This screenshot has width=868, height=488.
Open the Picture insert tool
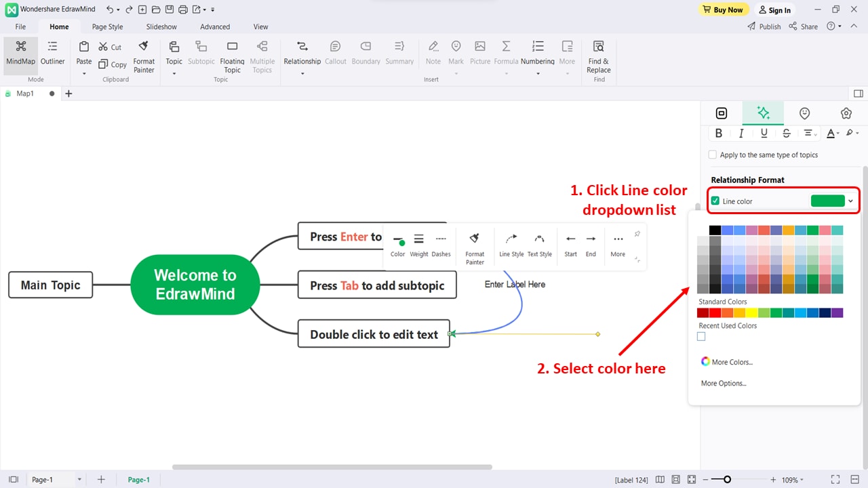click(480, 53)
